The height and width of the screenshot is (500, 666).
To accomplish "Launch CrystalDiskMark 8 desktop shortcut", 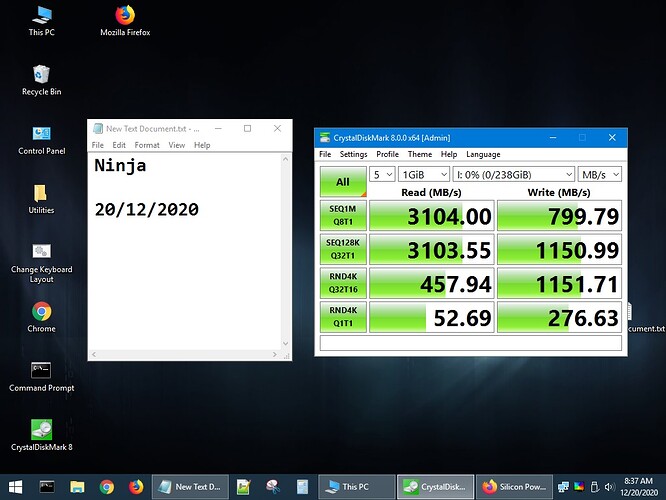I will [41, 435].
